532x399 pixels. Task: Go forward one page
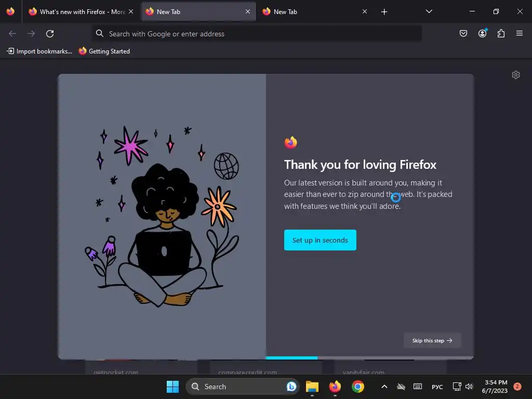[x=31, y=34]
